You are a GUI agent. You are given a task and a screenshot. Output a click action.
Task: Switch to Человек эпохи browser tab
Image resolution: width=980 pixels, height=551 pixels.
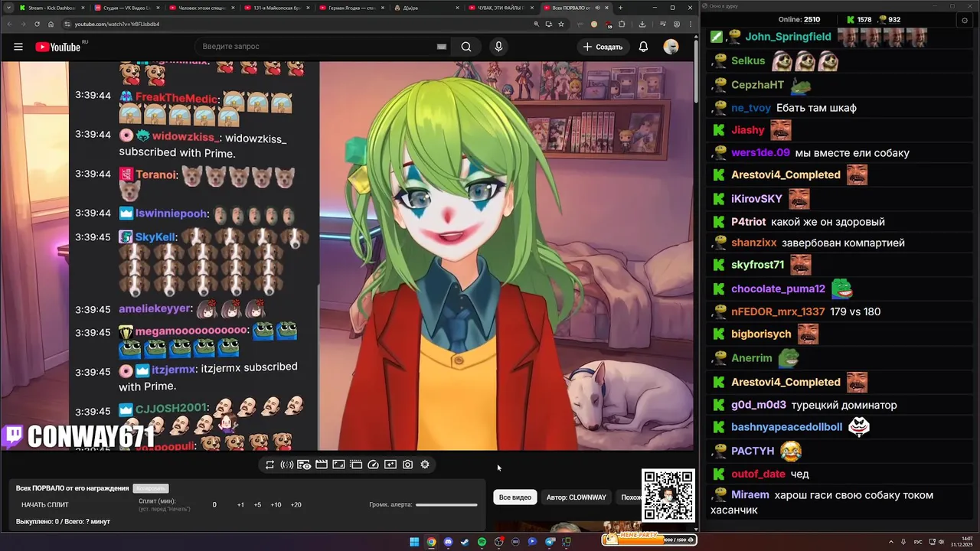[x=201, y=8]
